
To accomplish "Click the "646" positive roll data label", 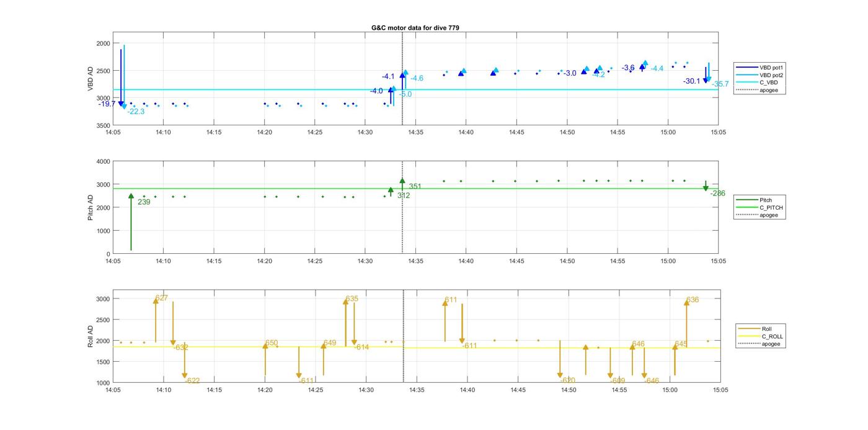I will coord(639,344).
